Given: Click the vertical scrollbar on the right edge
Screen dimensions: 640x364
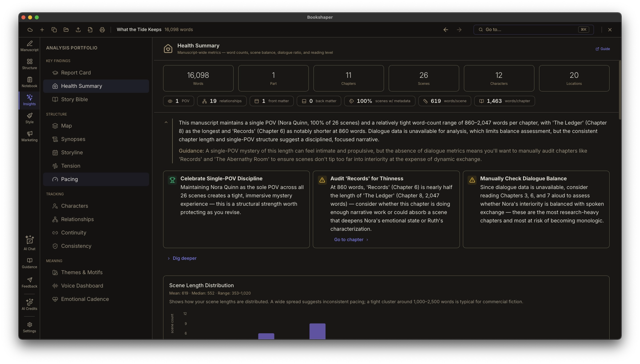Looking at the screenshot, I should point(620,90).
